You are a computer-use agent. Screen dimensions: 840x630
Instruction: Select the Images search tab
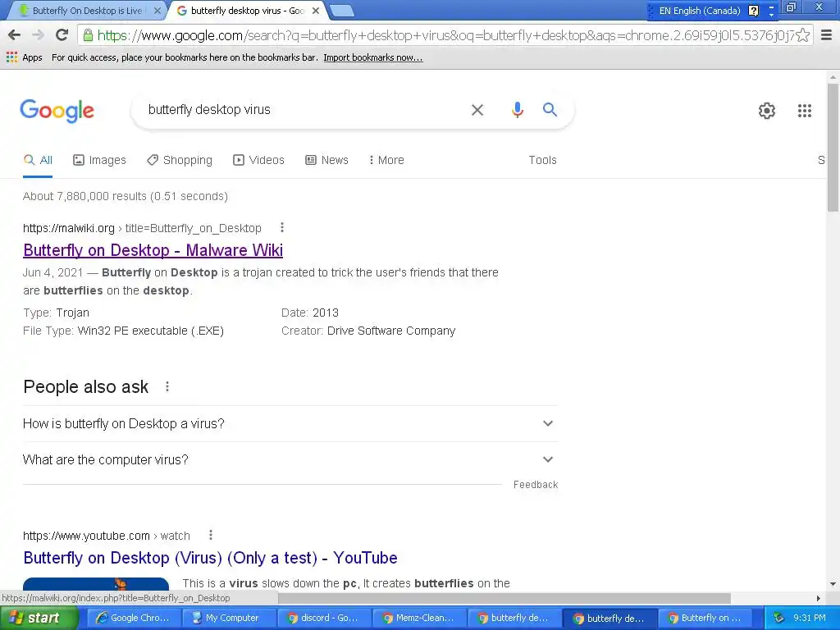[x=99, y=160]
